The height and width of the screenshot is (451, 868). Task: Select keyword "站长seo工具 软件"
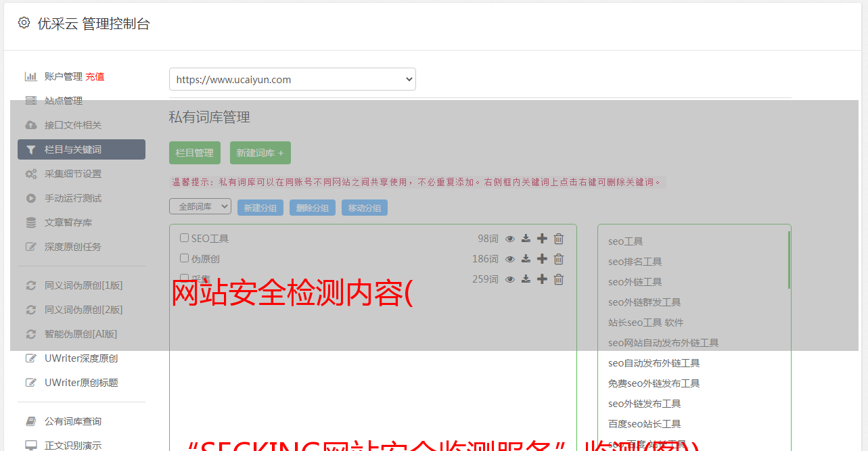coord(646,323)
